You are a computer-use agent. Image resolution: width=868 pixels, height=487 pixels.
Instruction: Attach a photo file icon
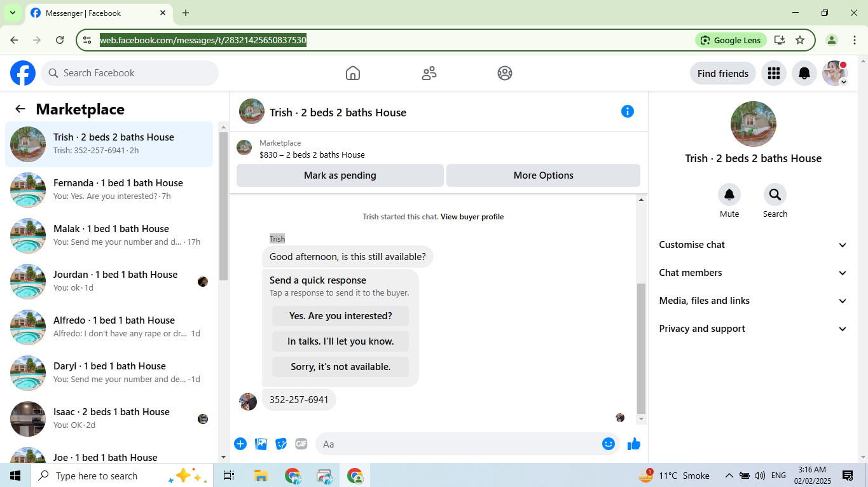(x=261, y=444)
